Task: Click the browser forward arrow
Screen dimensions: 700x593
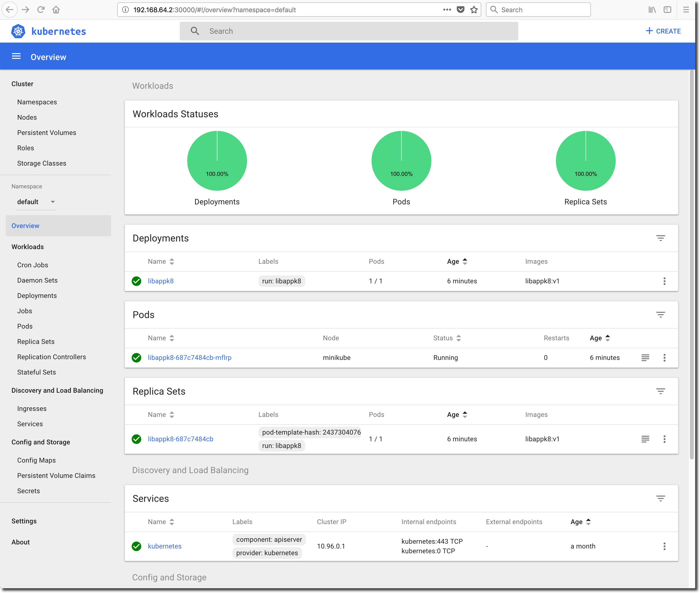Action: click(26, 10)
